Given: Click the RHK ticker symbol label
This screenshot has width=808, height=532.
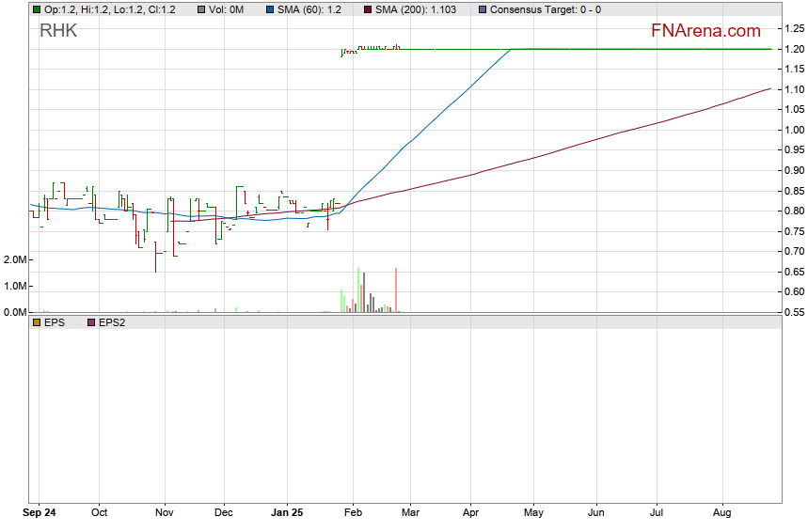Looking at the screenshot, I should click(58, 31).
